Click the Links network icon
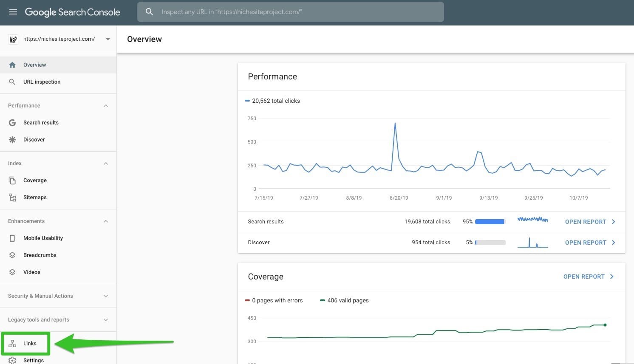The height and width of the screenshot is (364, 634). pos(12,344)
